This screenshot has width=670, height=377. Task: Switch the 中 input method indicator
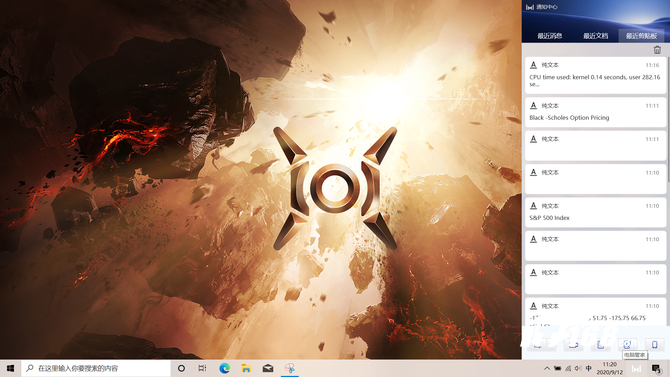pos(589,368)
